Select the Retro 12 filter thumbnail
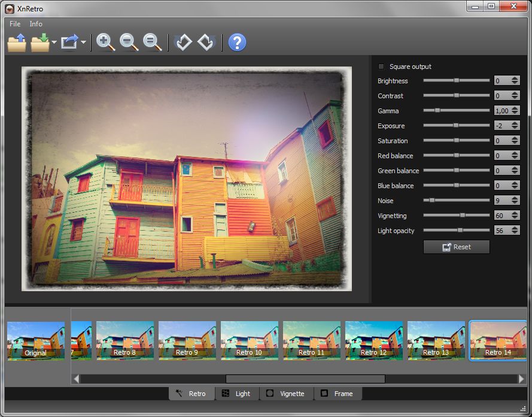This screenshot has height=417, width=532. [x=373, y=339]
